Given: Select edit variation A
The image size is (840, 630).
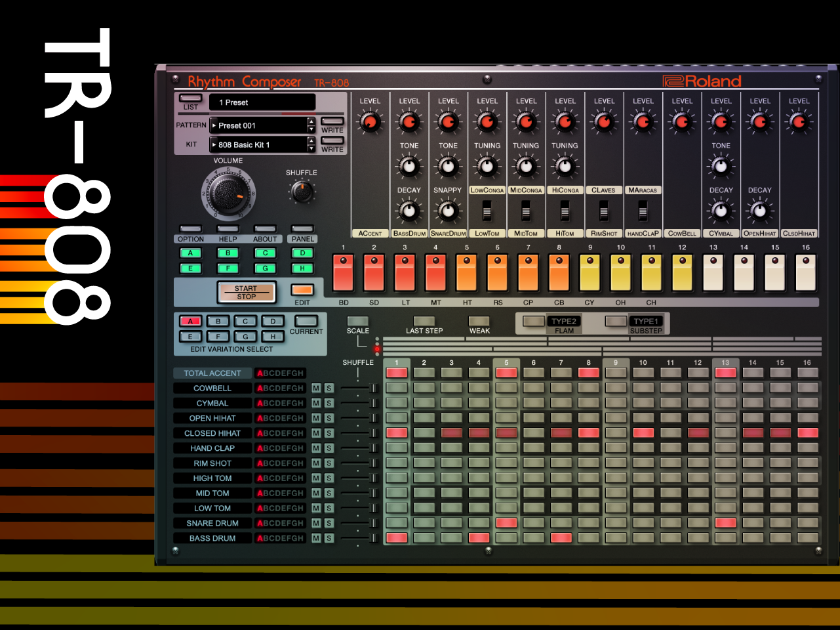Looking at the screenshot, I should [x=191, y=321].
